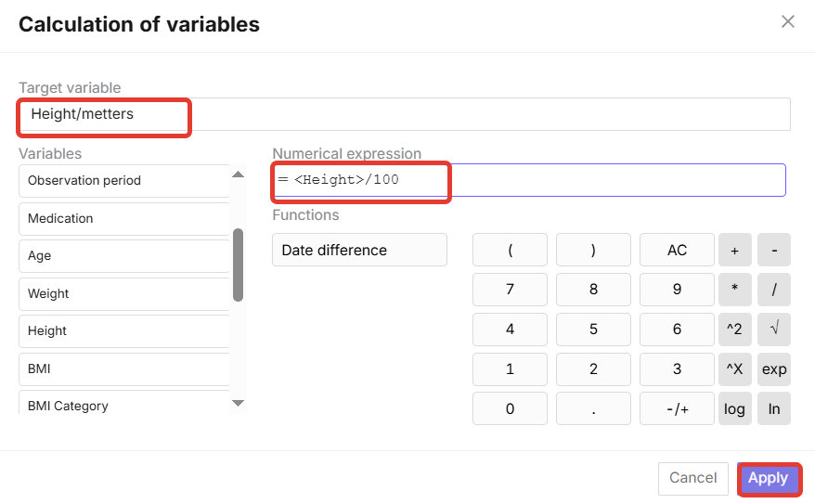Close the Calculation of variables dialog
The width and height of the screenshot is (815, 504).
pyautogui.click(x=788, y=21)
